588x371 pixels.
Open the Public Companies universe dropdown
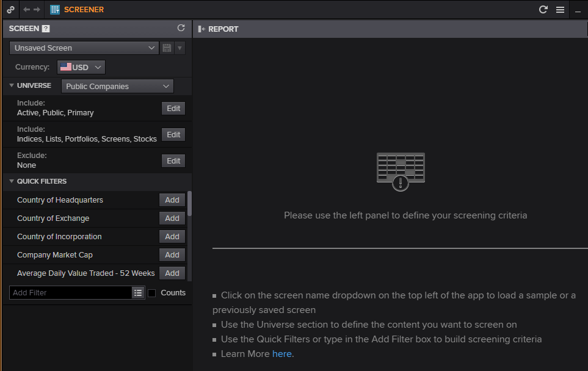pyautogui.click(x=117, y=86)
